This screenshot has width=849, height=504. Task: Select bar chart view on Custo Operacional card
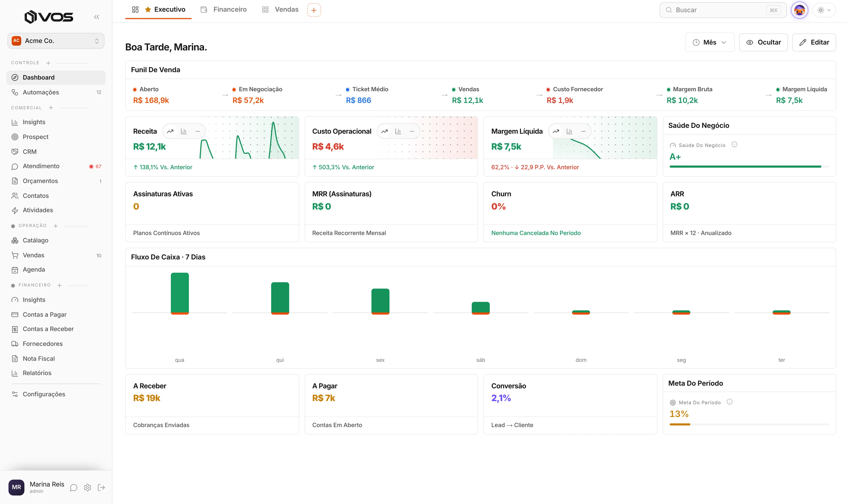[x=398, y=131]
